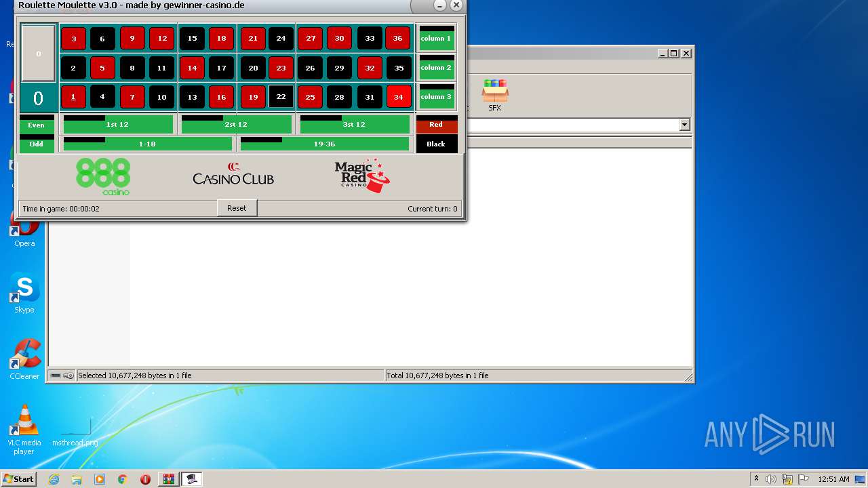The image size is (868, 488).
Task: Click the Even indicator
Action: pyautogui.click(x=37, y=125)
